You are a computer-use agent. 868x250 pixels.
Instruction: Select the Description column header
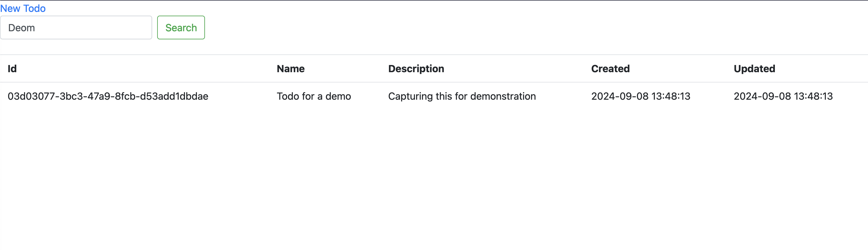[416, 69]
